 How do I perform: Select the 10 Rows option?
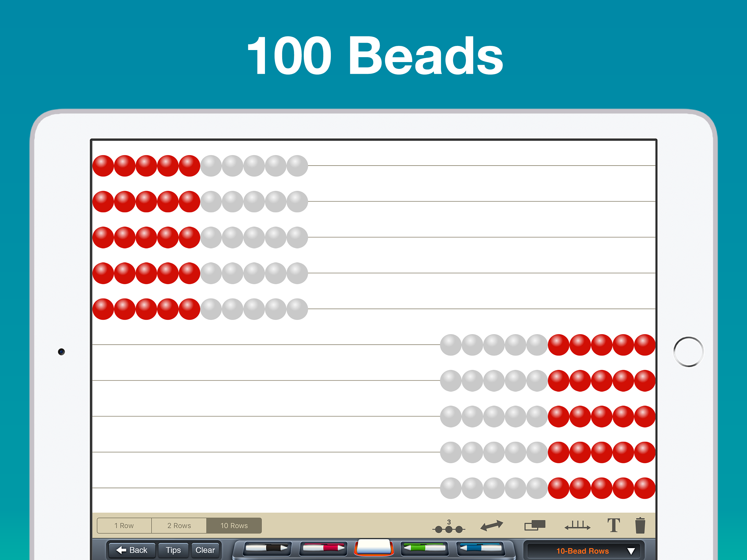tap(234, 526)
